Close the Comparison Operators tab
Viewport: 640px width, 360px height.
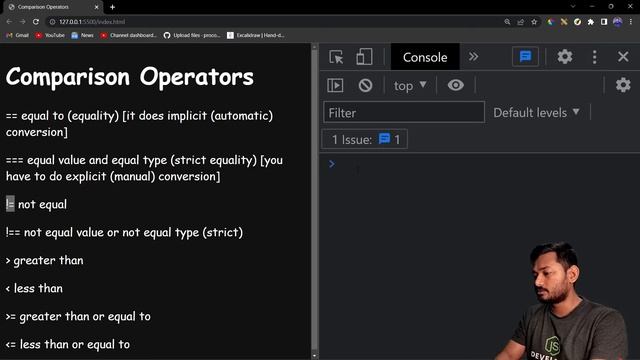pyautogui.click(x=96, y=7)
